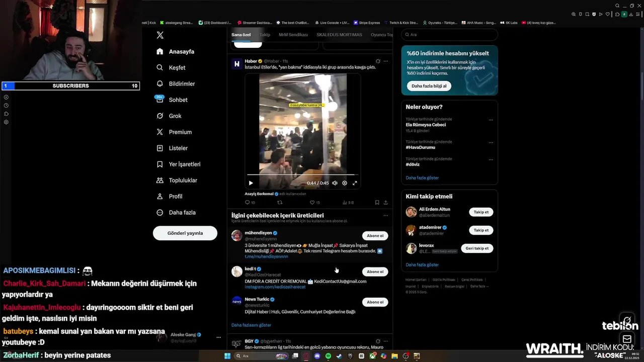Open video settings gear
The width and height of the screenshot is (644, 362).
click(345, 183)
